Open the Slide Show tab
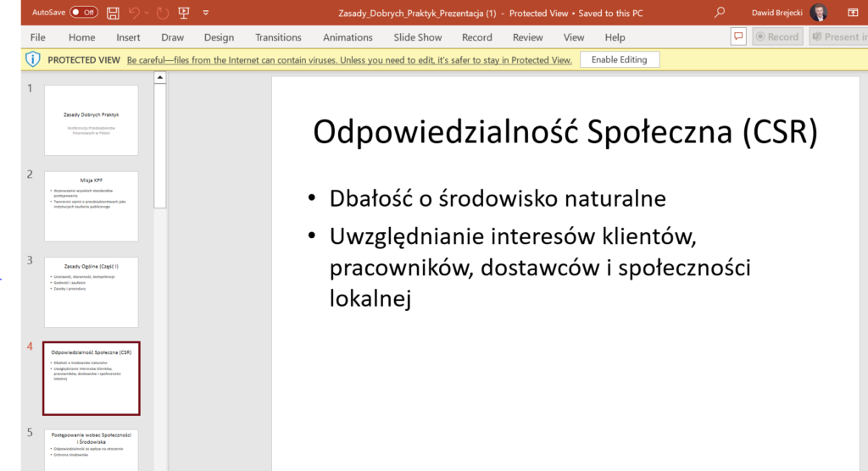868x471 pixels. coord(419,37)
